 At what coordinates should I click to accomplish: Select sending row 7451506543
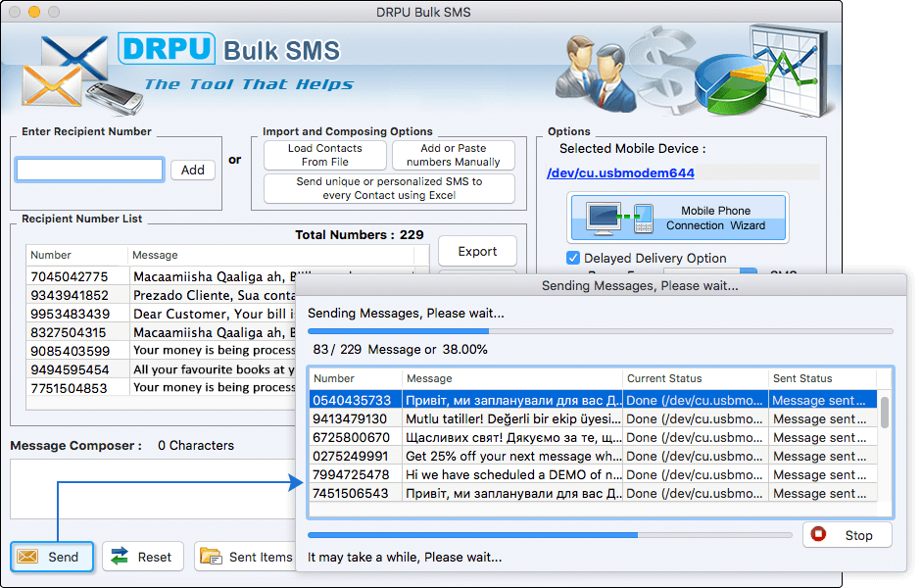click(593, 493)
